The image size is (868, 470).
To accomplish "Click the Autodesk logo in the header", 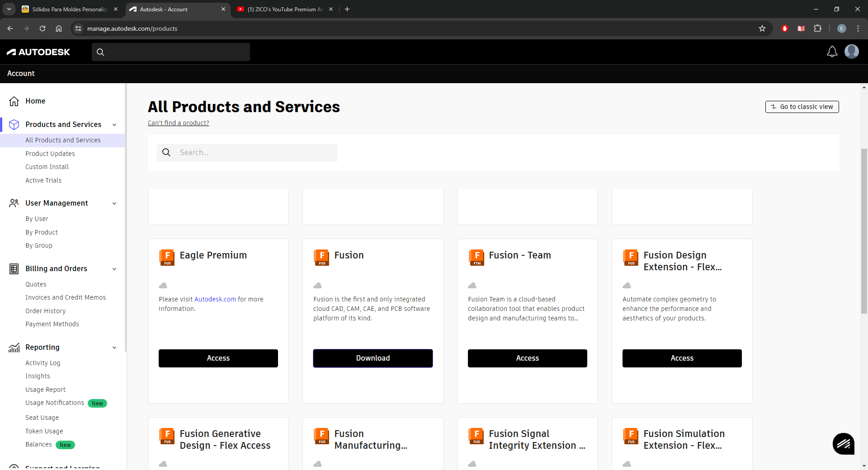I will click(x=38, y=52).
